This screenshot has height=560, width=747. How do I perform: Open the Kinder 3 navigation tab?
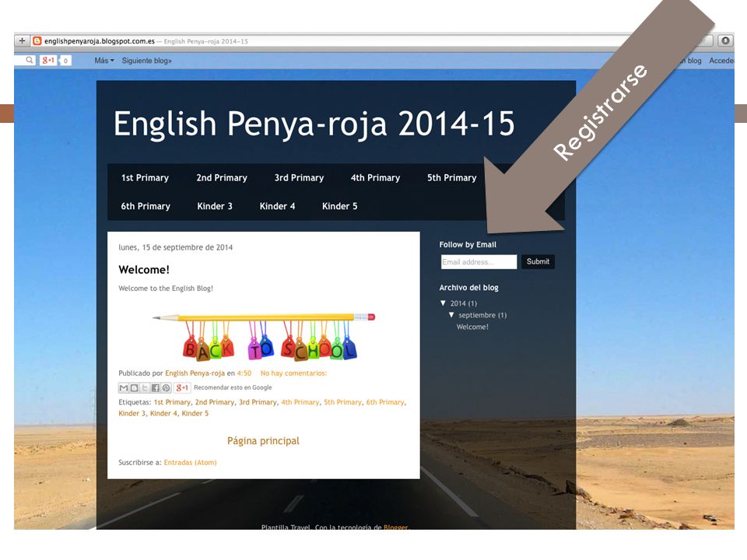coord(215,206)
